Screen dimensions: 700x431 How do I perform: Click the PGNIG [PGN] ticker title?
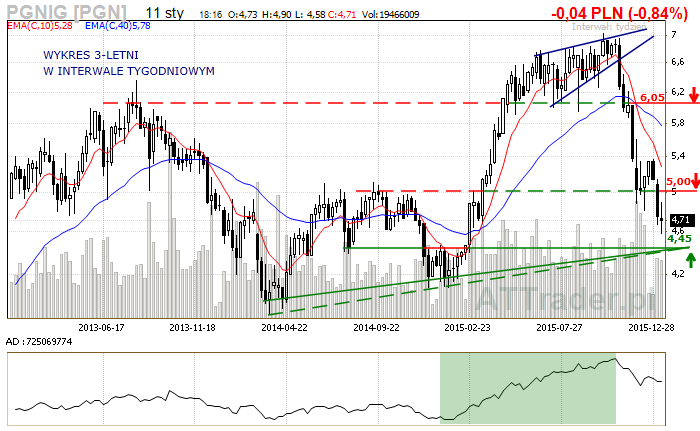point(67,12)
